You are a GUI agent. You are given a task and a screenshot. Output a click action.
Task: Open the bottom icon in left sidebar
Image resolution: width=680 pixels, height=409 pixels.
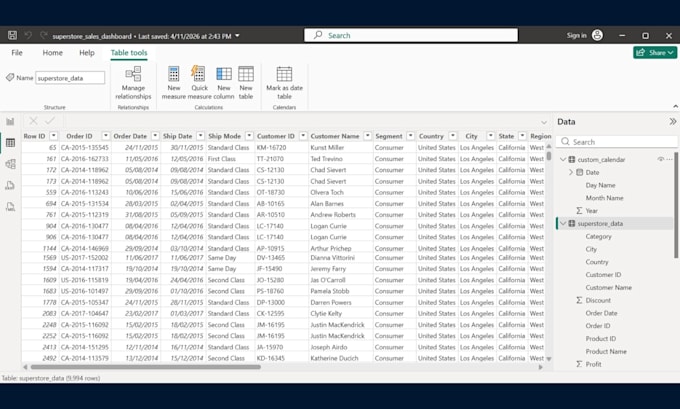[x=10, y=206]
